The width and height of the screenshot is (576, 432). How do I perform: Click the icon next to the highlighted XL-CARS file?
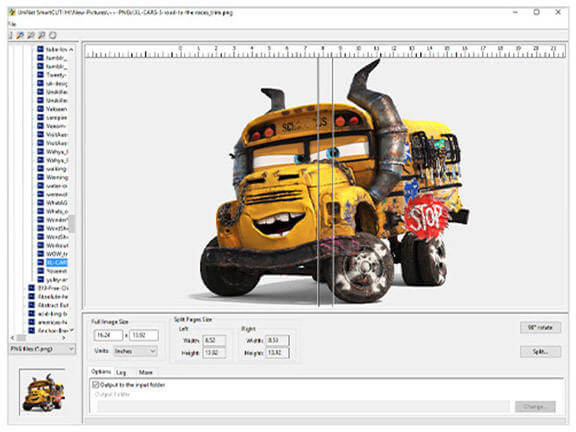click(x=40, y=262)
